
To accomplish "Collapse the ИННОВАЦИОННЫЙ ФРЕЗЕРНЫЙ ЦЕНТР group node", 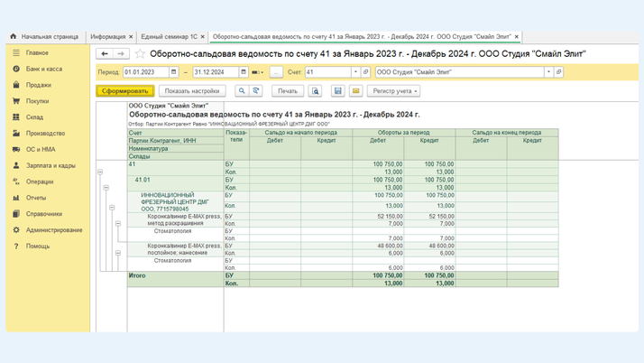I will click(x=112, y=208).
